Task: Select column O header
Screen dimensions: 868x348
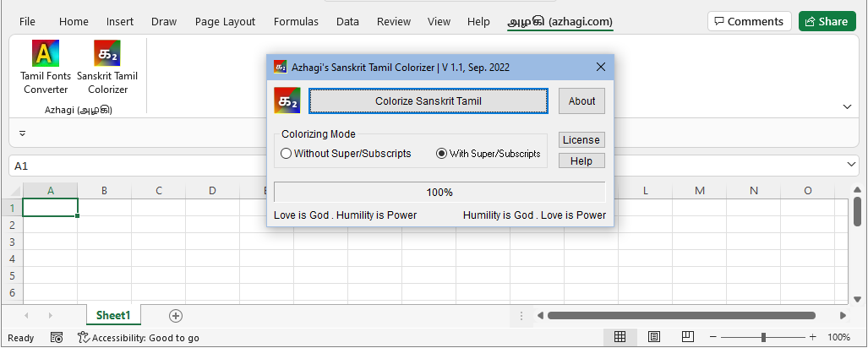Action: (x=808, y=191)
